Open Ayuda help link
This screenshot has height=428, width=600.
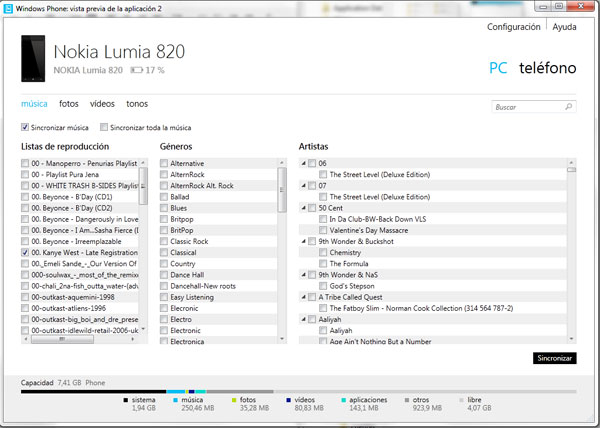pyautogui.click(x=564, y=27)
